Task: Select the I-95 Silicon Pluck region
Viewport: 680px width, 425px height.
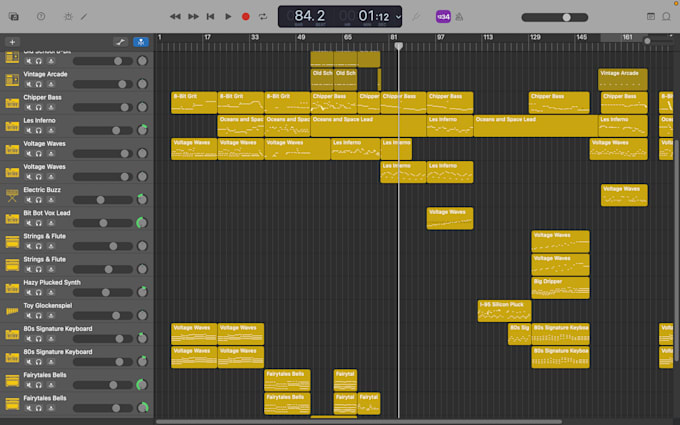Action: [504, 311]
